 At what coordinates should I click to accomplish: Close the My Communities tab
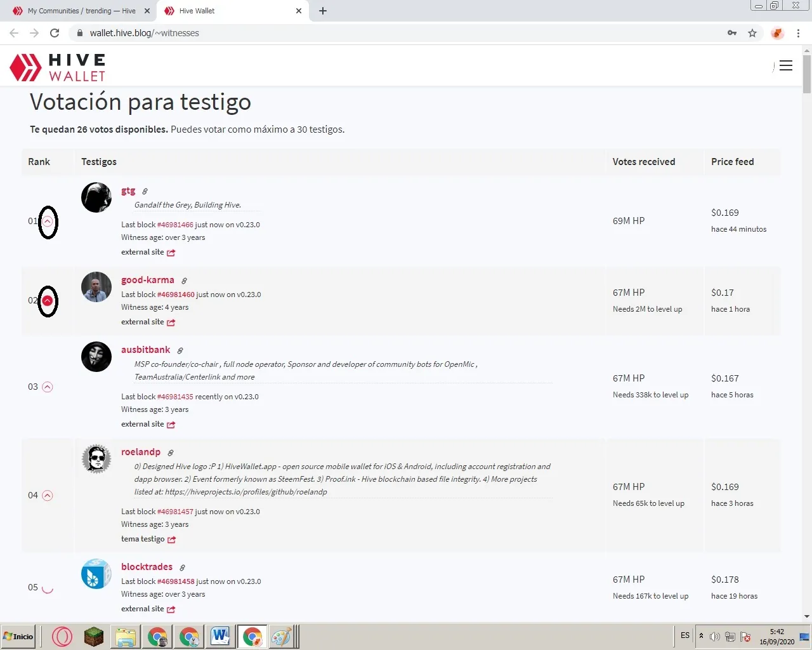(x=148, y=11)
